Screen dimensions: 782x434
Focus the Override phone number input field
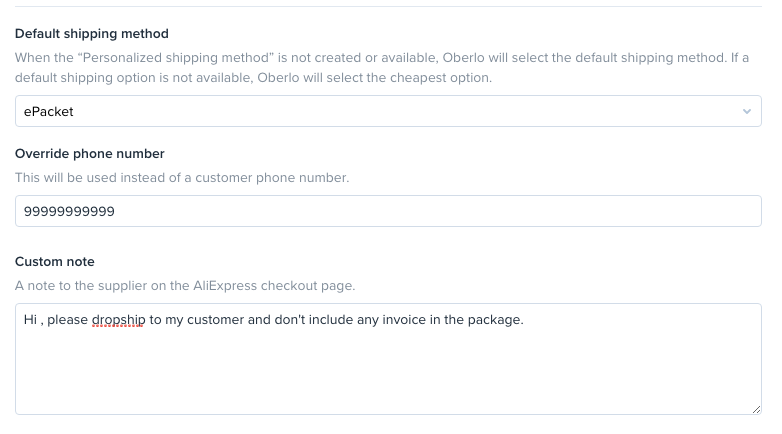[x=388, y=211]
